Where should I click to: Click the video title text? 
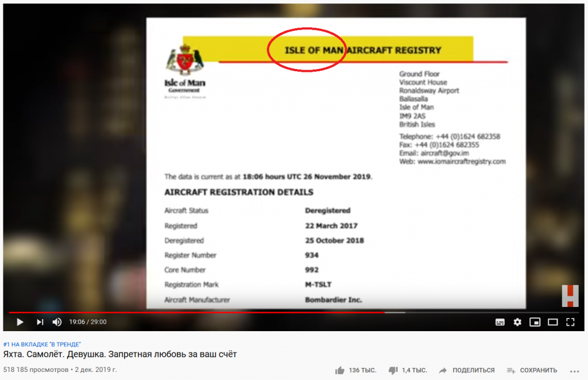pyautogui.click(x=120, y=354)
